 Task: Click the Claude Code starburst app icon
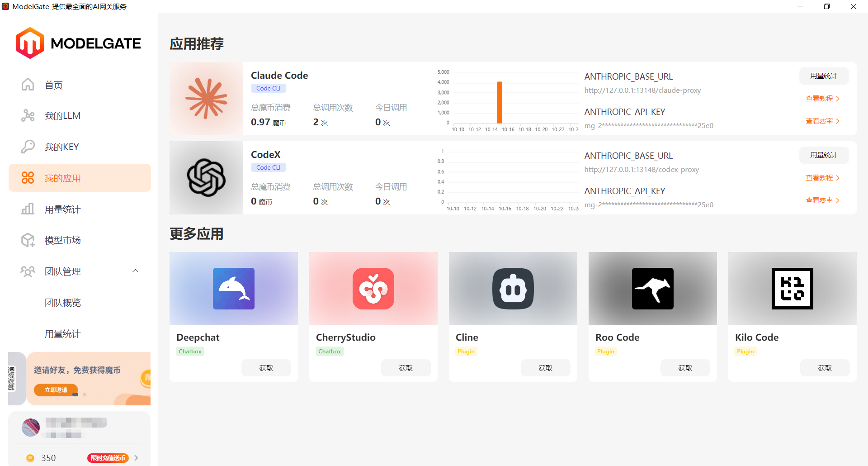tap(207, 99)
